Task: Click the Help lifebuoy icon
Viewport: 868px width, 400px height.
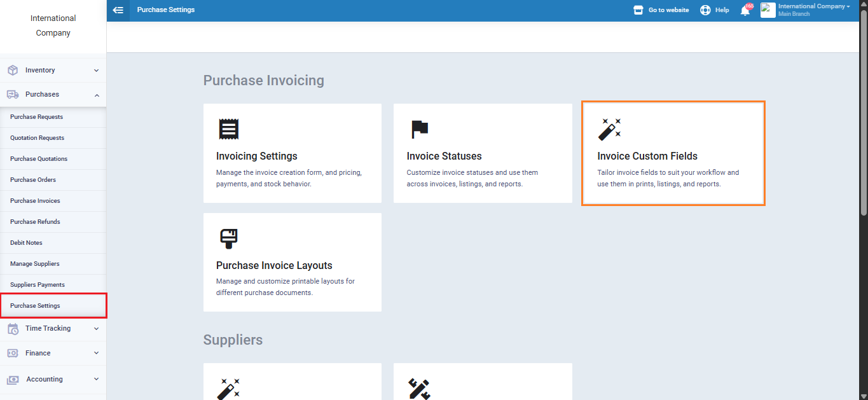Action: coord(705,10)
